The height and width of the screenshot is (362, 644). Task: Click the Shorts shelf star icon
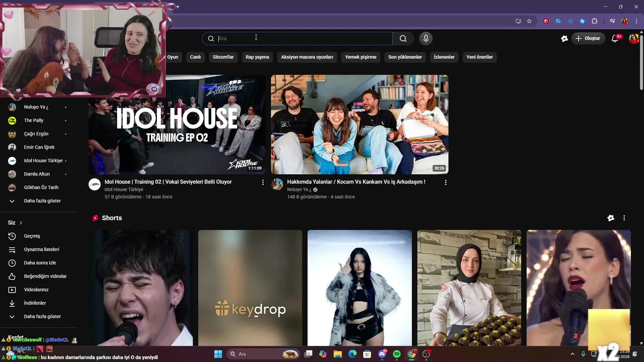[611, 218]
